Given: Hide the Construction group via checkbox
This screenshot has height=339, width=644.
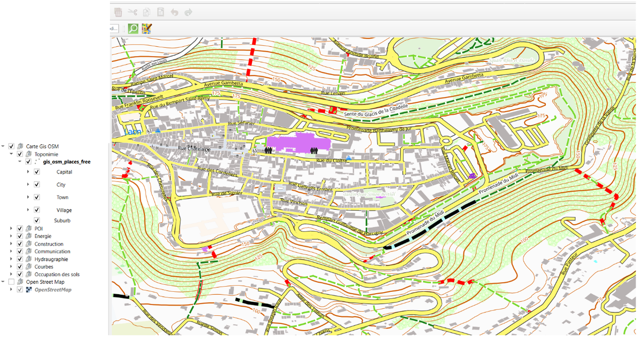Looking at the screenshot, I should pyautogui.click(x=20, y=244).
